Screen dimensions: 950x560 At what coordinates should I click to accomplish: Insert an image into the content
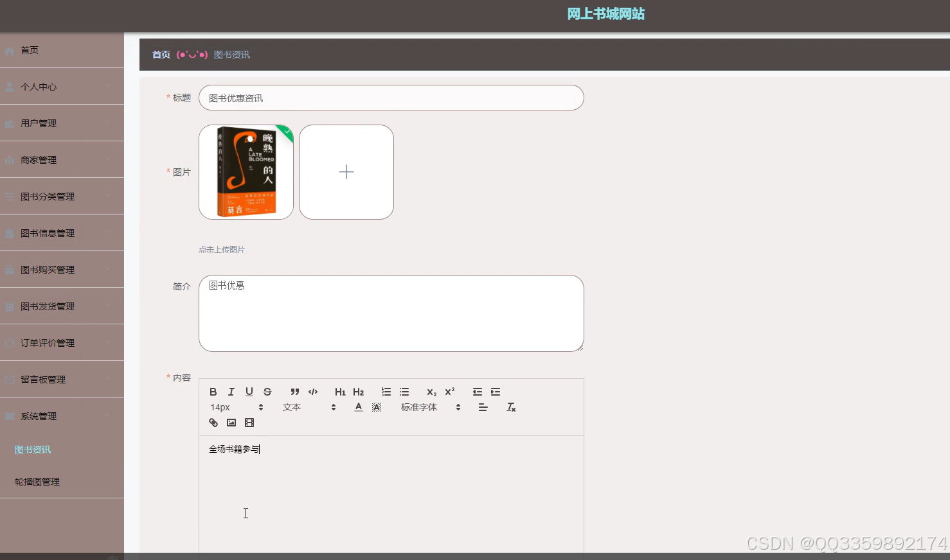tap(231, 423)
